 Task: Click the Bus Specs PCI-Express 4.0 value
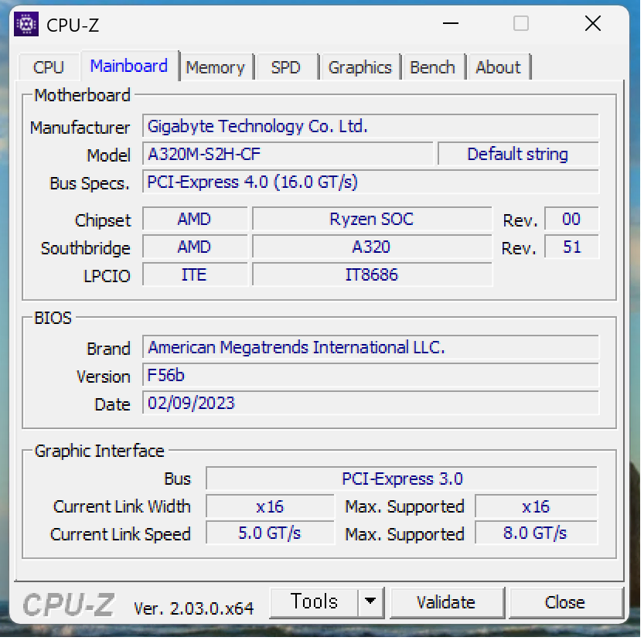tap(370, 182)
